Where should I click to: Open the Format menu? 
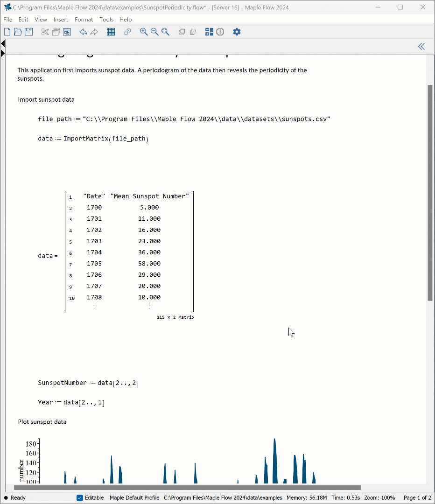(84, 20)
